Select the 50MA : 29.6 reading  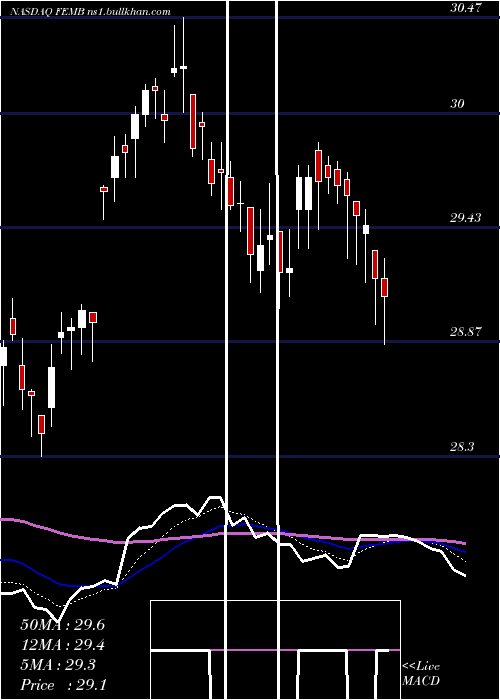62,625
